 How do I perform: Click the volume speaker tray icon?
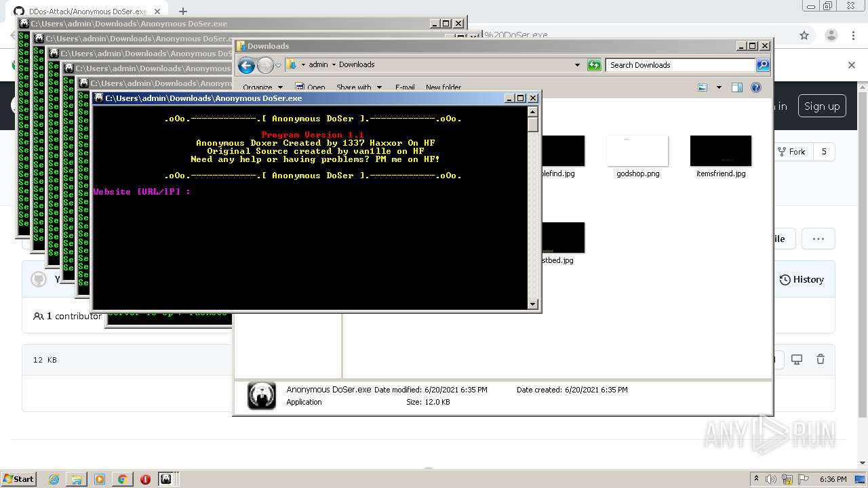(771, 479)
